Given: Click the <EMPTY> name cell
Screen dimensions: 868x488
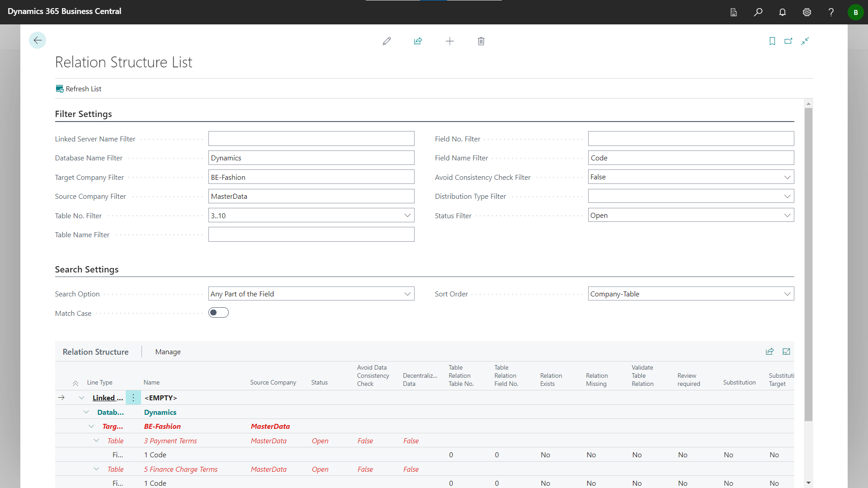Looking at the screenshot, I should (x=160, y=398).
